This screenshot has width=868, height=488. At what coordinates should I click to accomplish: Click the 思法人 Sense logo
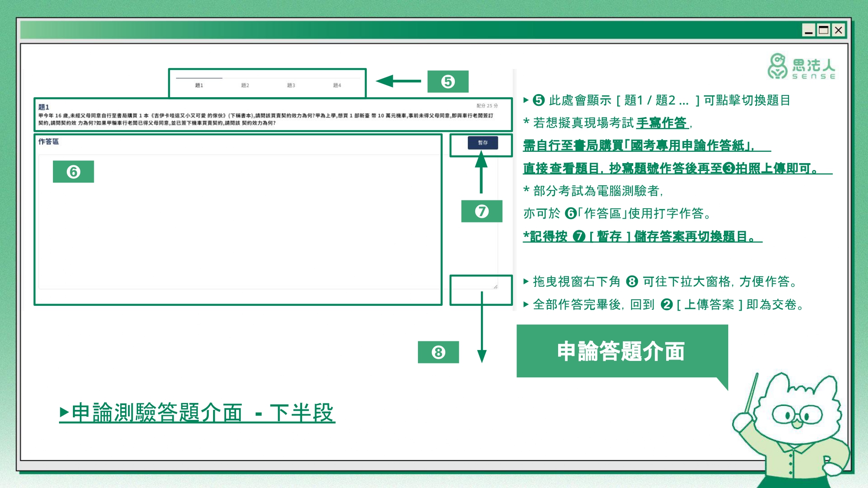[x=801, y=66]
